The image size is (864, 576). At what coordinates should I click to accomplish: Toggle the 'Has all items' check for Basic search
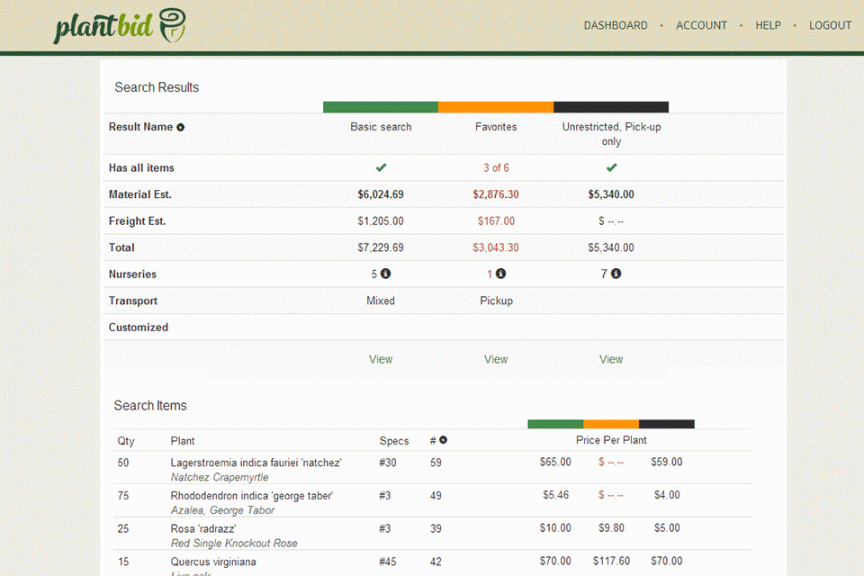coord(380,167)
